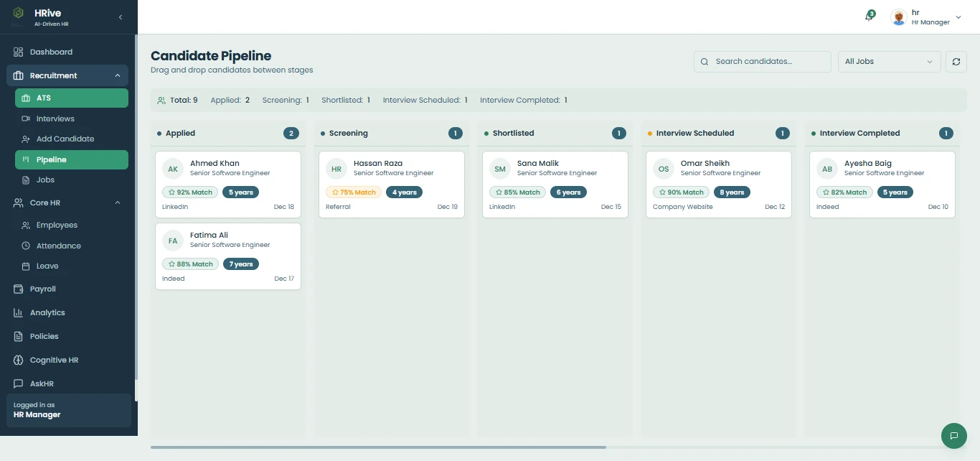
Task: Click the Search candidates field
Action: tap(762, 62)
